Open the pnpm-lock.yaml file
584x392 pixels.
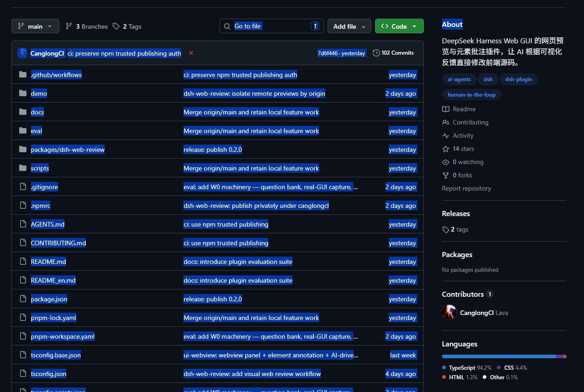53,318
